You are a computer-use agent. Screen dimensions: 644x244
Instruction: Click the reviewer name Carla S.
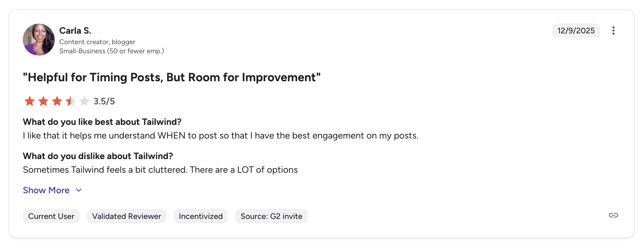[x=75, y=30]
